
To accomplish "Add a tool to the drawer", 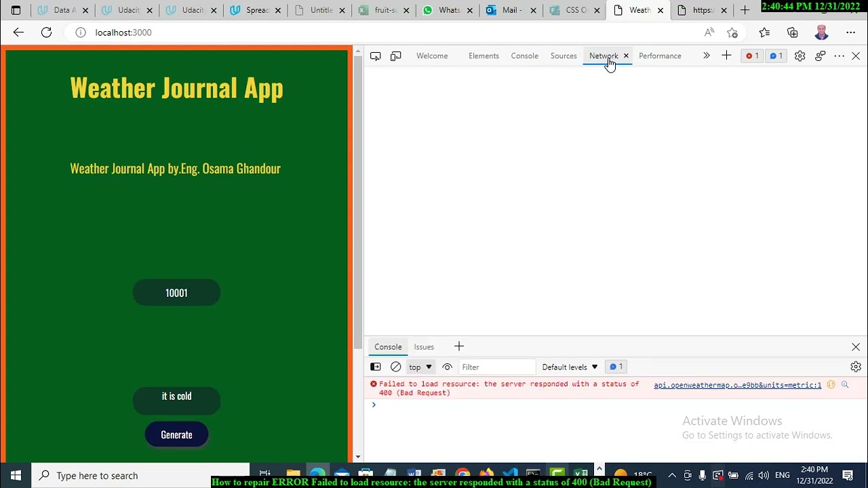I will (459, 347).
